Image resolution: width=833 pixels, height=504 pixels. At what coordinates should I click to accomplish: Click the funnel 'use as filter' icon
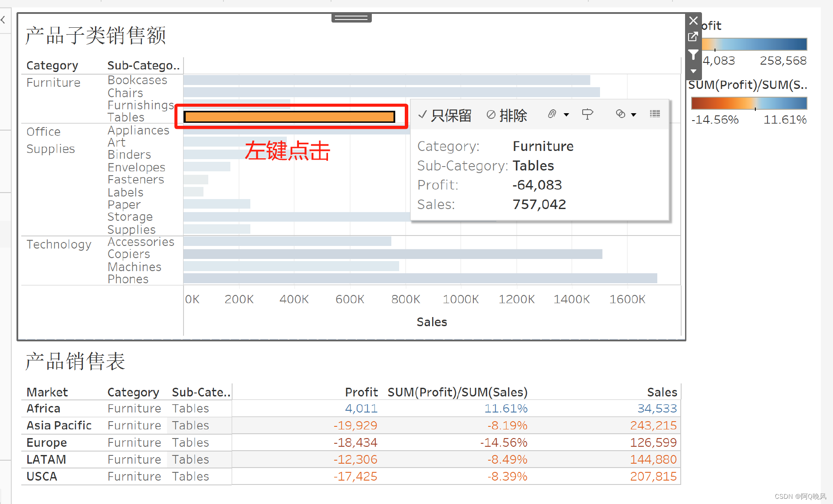[x=693, y=55]
